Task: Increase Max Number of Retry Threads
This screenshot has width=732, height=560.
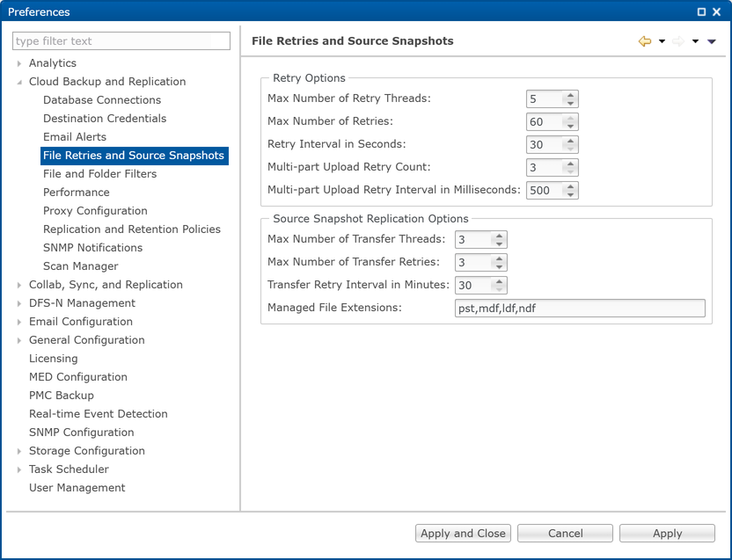Action: [x=570, y=95]
